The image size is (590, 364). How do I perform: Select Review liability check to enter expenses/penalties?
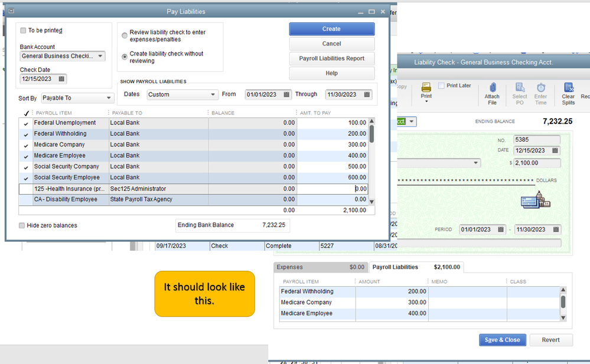pyautogui.click(x=125, y=36)
